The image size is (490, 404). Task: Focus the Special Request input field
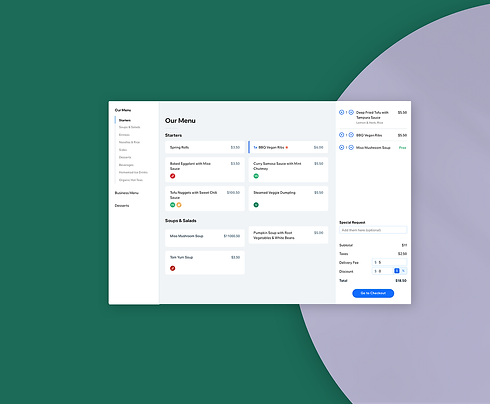tap(373, 230)
